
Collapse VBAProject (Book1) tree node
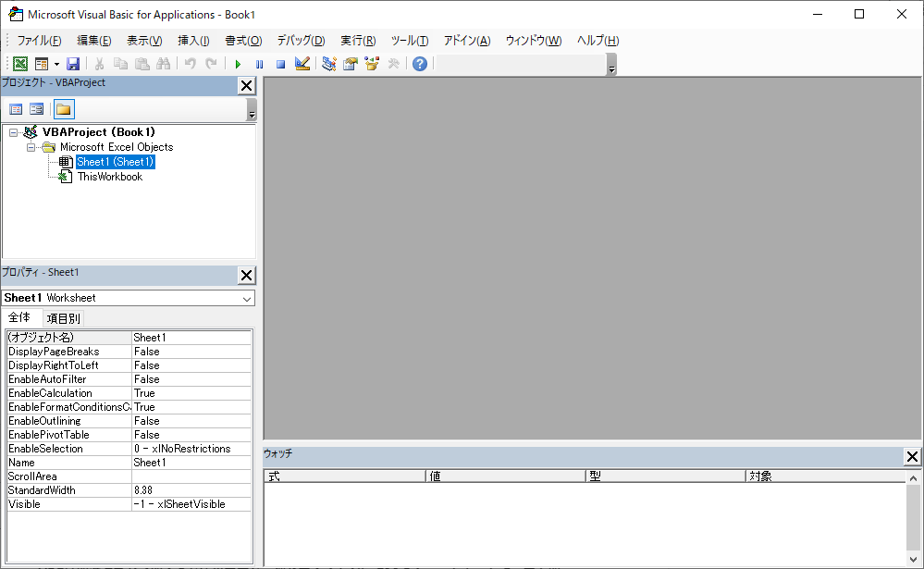pos(14,132)
